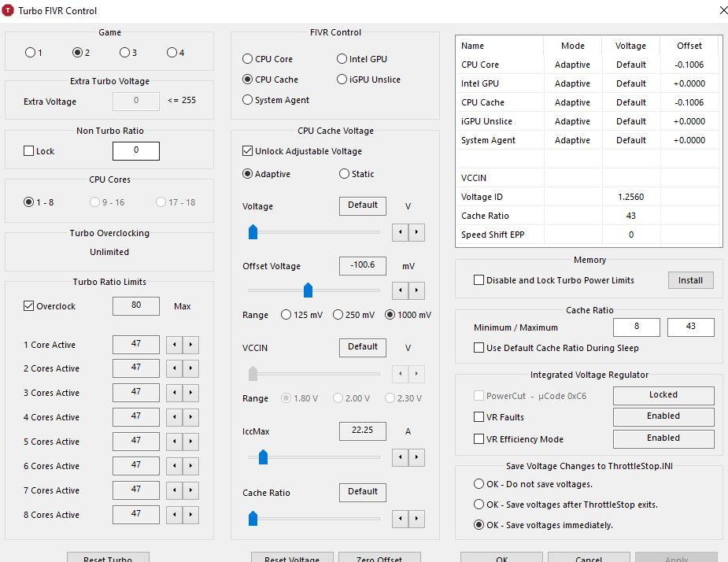Viewport: 728px width, 562px height.
Task: Step the Offset Voltage left
Action: pos(401,290)
